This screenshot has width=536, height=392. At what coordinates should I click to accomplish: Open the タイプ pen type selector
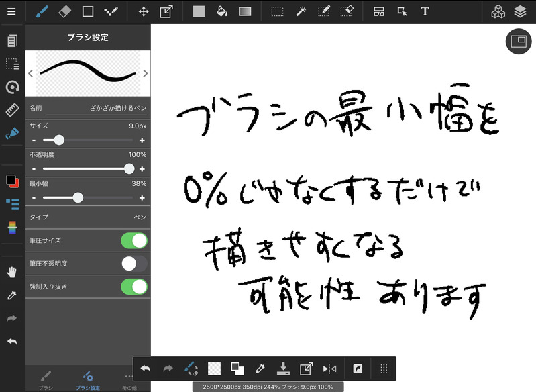[88, 217]
